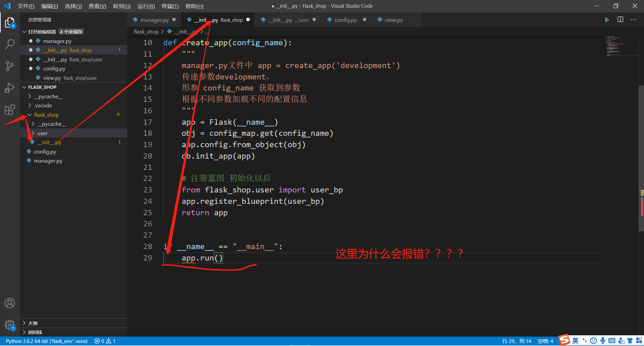Open the Extensions view
Viewport: 644px width, 346px height.
(x=10, y=110)
